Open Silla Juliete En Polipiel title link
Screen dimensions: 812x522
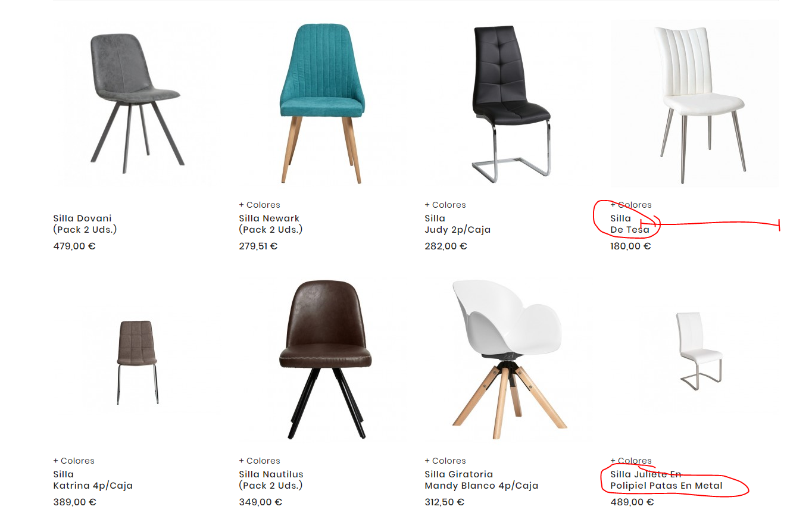click(x=667, y=480)
